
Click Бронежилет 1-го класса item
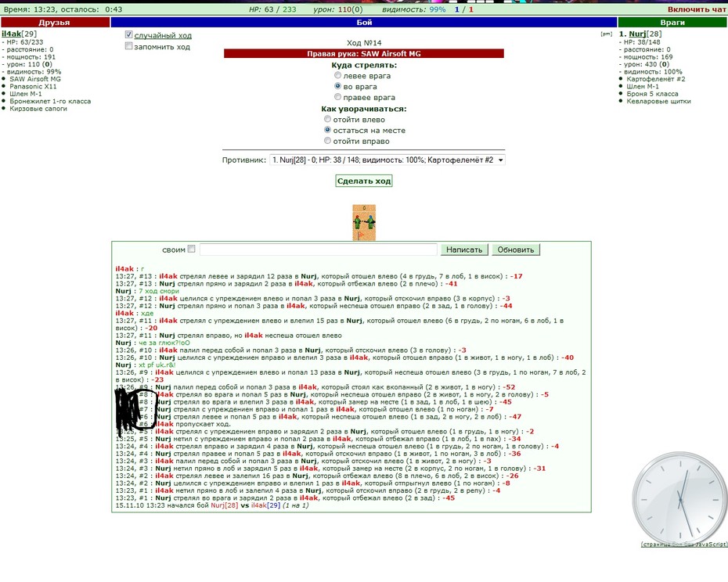(50, 101)
